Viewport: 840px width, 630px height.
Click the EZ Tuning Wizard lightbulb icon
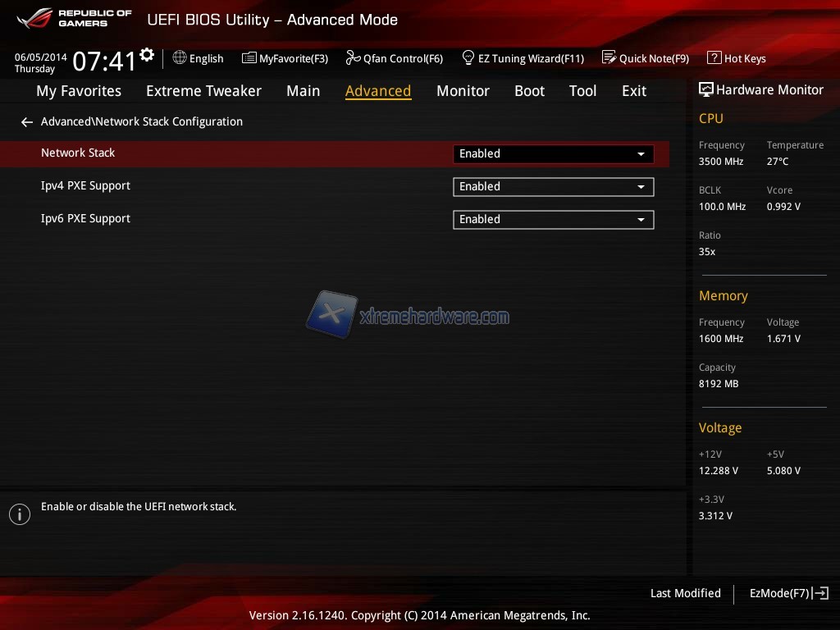(x=468, y=58)
